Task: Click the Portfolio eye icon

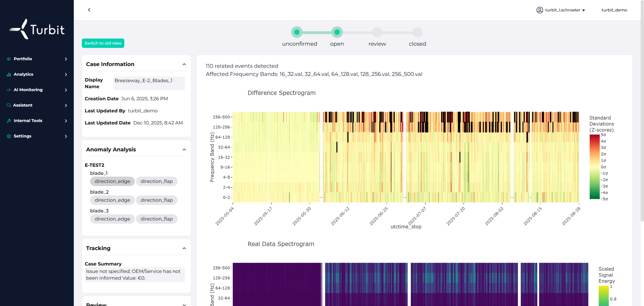Action: point(9,59)
